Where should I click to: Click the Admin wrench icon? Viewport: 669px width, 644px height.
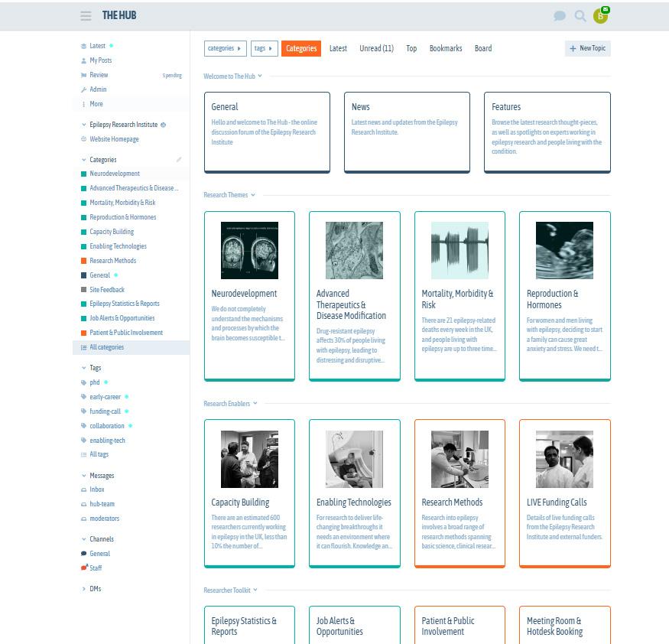[83, 89]
